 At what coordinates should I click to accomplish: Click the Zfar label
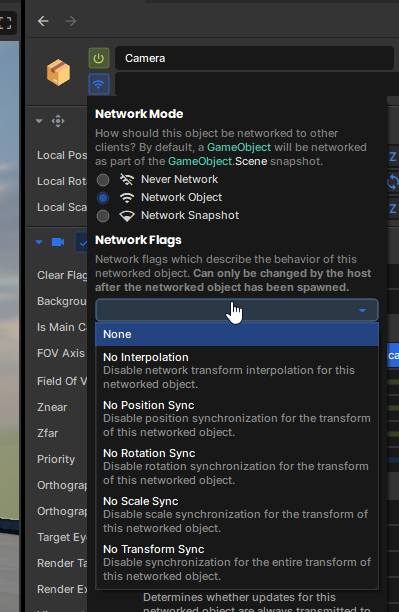pyautogui.click(x=48, y=433)
